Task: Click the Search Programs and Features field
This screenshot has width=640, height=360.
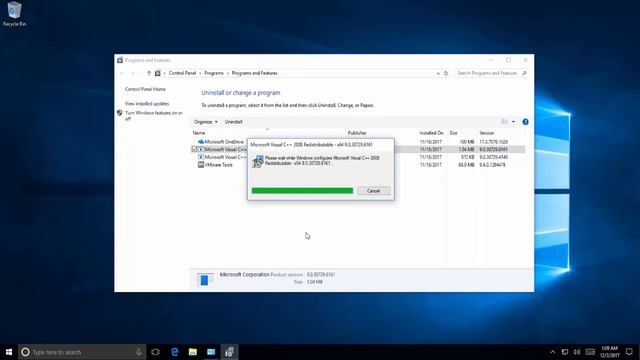Action: tap(491, 73)
